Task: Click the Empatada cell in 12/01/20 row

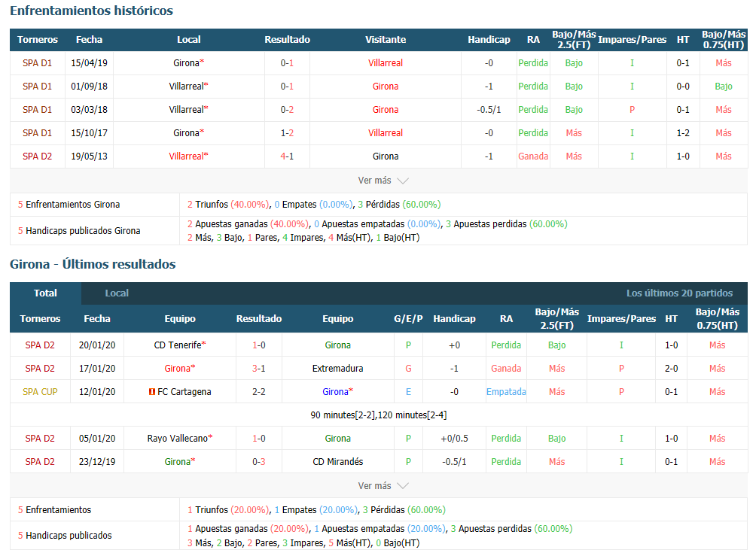Action: pyautogui.click(x=506, y=392)
